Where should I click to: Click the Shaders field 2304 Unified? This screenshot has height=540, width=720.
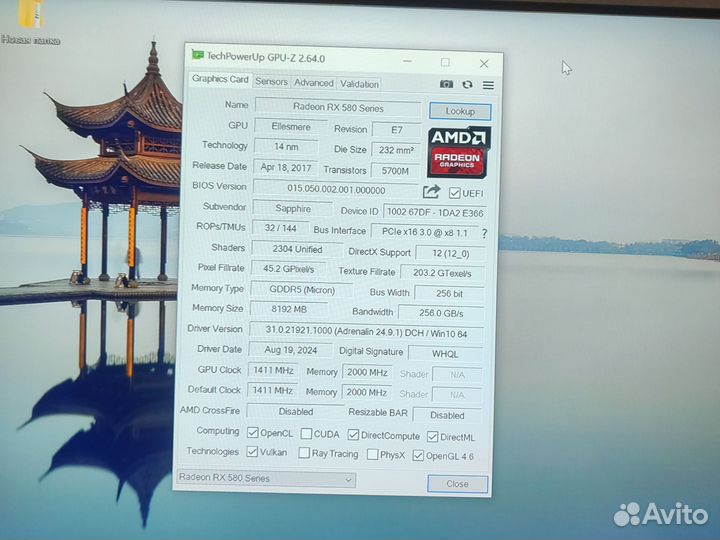pos(297,249)
